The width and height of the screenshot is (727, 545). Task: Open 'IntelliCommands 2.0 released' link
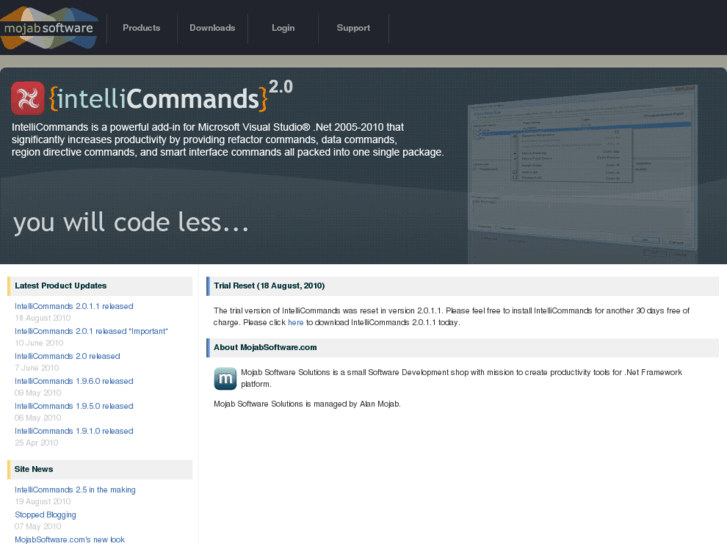[67, 356]
